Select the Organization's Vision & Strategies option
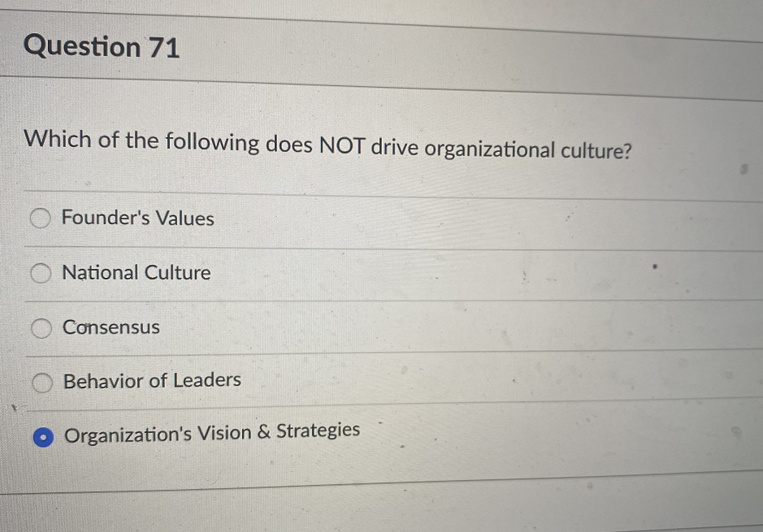Image resolution: width=763 pixels, height=532 pixels. click(42, 436)
